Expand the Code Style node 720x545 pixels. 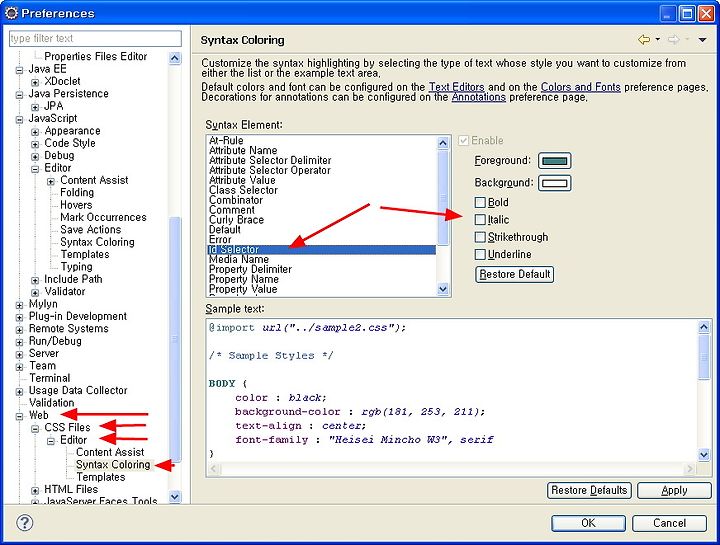point(35,145)
